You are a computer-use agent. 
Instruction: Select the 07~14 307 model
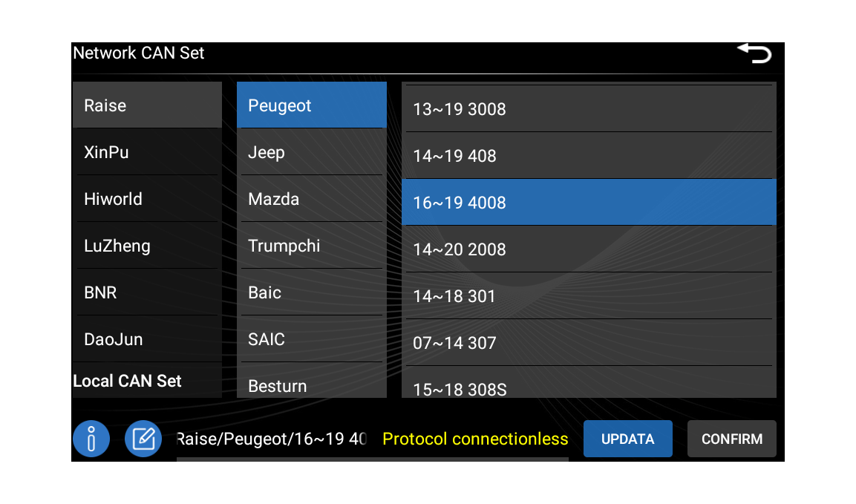pos(588,343)
